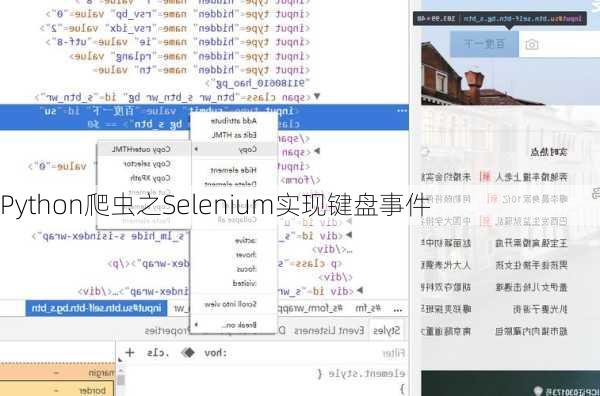
Task: Click the element.style rule text
Action: coord(362,373)
